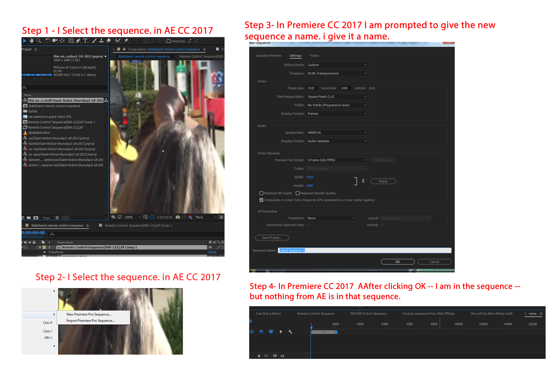Open the Third view layout dropdown

pyautogui.click(x=206, y=217)
